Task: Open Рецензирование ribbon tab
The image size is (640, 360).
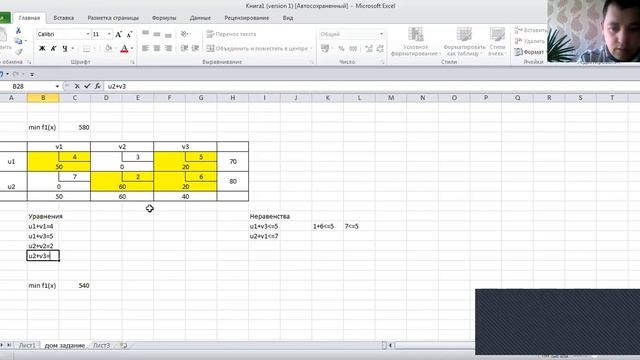Action: click(x=247, y=18)
